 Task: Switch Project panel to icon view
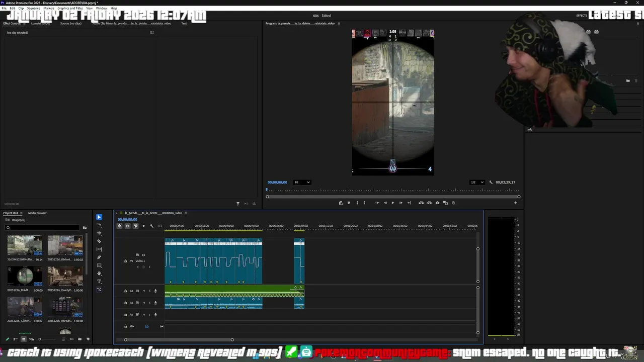coord(23,339)
